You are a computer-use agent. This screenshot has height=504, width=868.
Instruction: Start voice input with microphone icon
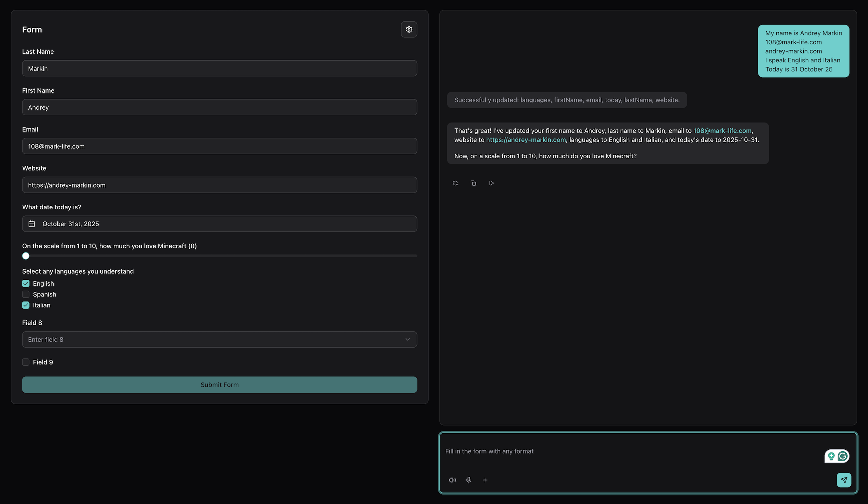tap(469, 480)
